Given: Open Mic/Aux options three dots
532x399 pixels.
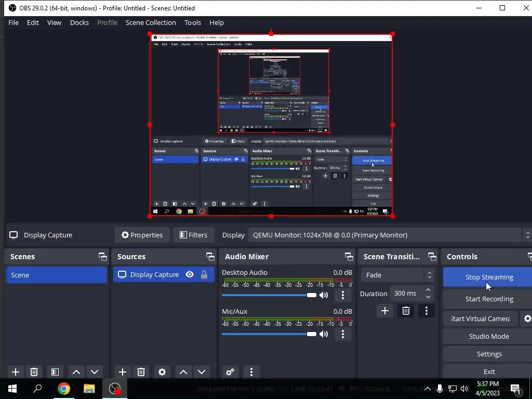Looking at the screenshot, I should click(x=343, y=334).
